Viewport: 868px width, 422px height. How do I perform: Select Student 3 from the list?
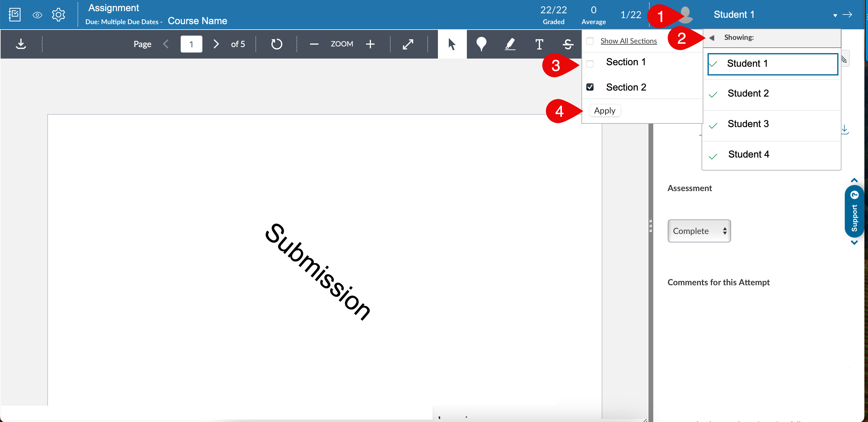pyautogui.click(x=748, y=124)
